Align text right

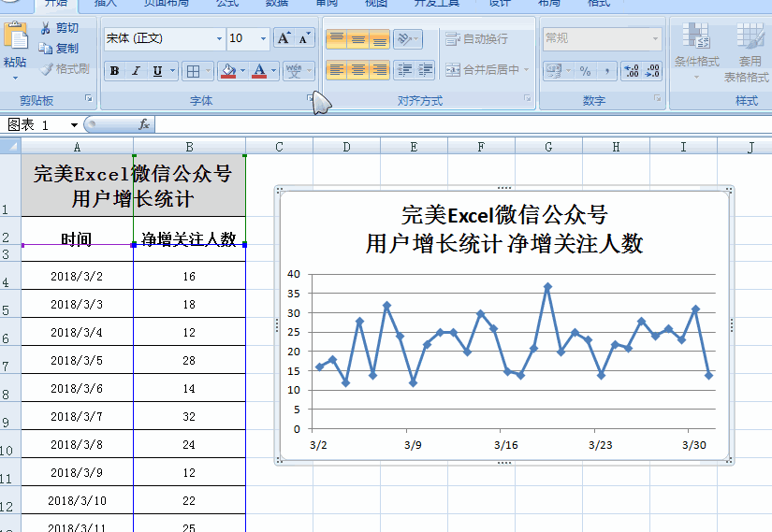coord(379,70)
